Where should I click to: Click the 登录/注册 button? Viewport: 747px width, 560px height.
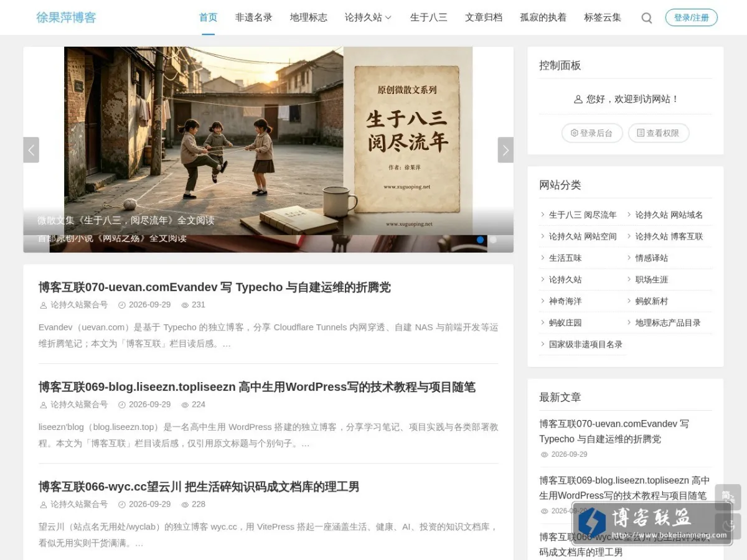click(691, 17)
